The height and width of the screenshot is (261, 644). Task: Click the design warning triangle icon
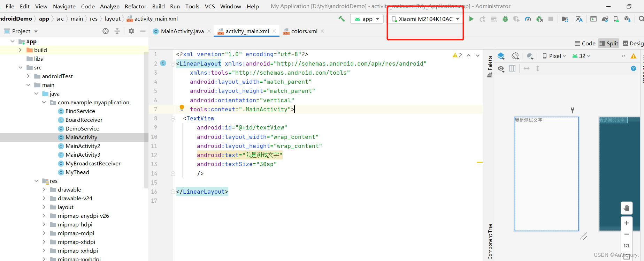pyautogui.click(x=634, y=56)
